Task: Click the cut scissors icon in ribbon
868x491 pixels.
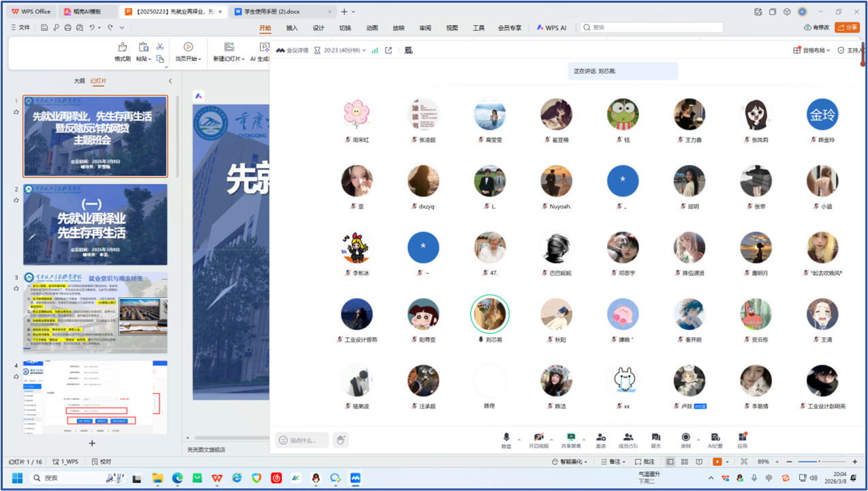Action: pyautogui.click(x=160, y=46)
